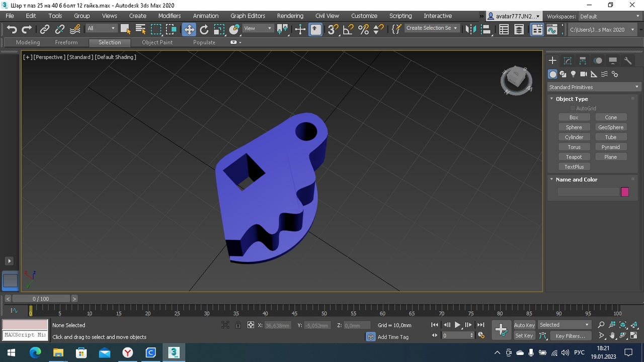Open Microsoft Edge from the taskbar
644x362 pixels.
[x=35, y=353]
